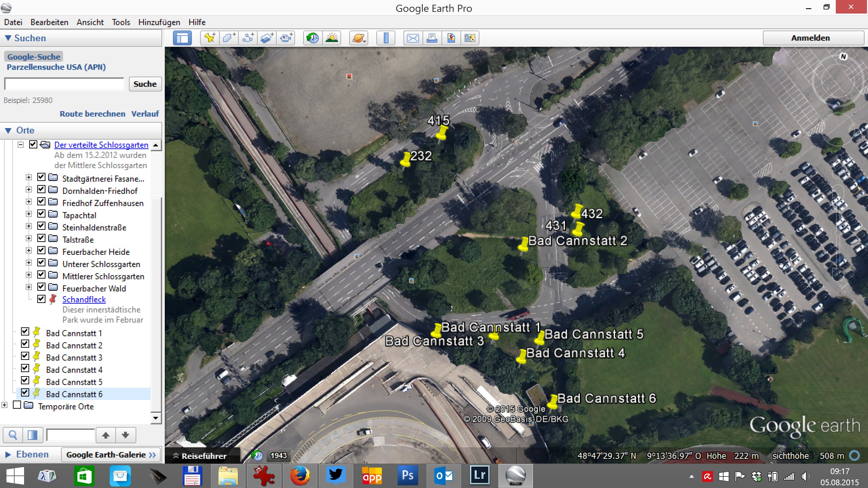Click the search text input field
The height and width of the screenshot is (488, 868).
64,84
